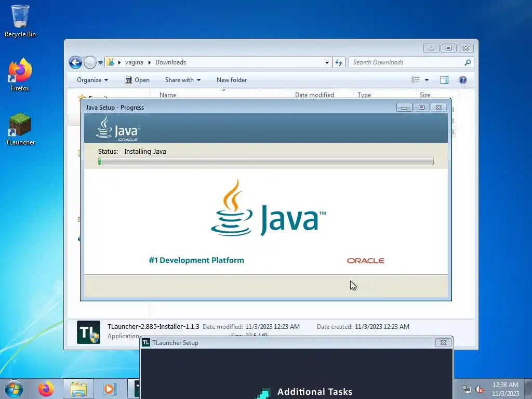Change the Explorer view style icon

(416, 80)
